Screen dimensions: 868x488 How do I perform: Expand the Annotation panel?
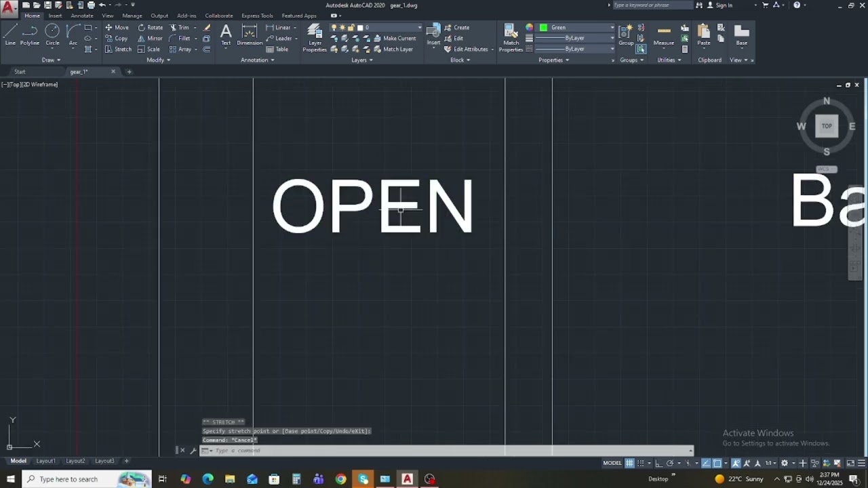(258, 60)
